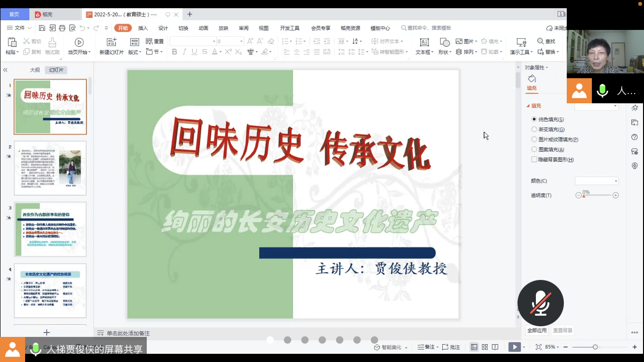Click the Find (查找) button
Viewport: 644px width, 362px height.
click(546, 42)
